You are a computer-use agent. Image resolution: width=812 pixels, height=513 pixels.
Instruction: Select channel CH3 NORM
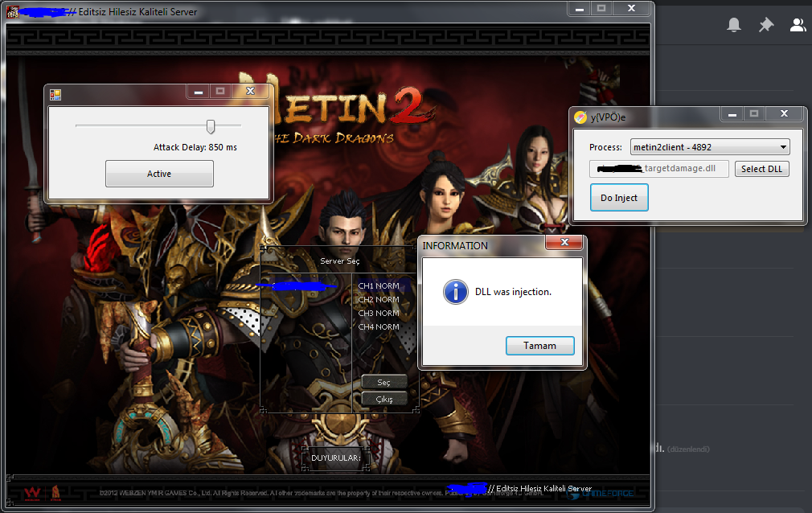click(379, 313)
